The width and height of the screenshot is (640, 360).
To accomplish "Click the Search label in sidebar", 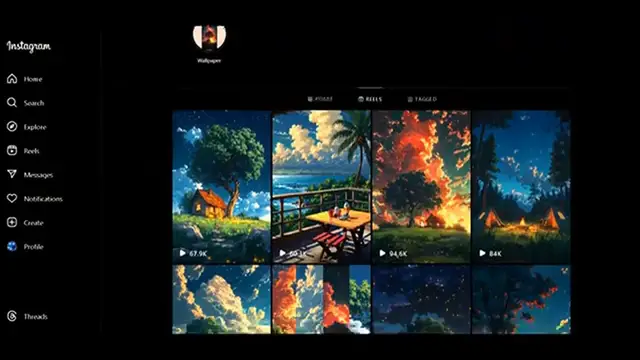I will [34, 103].
